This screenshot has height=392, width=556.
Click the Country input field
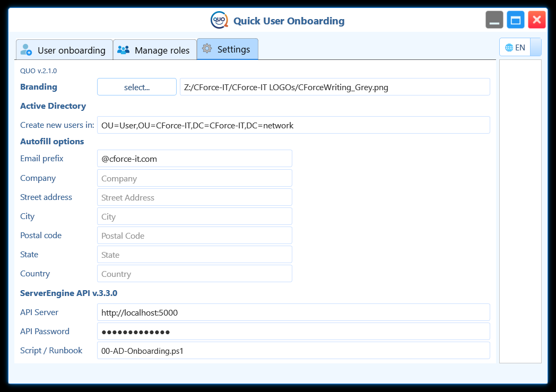coord(195,274)
